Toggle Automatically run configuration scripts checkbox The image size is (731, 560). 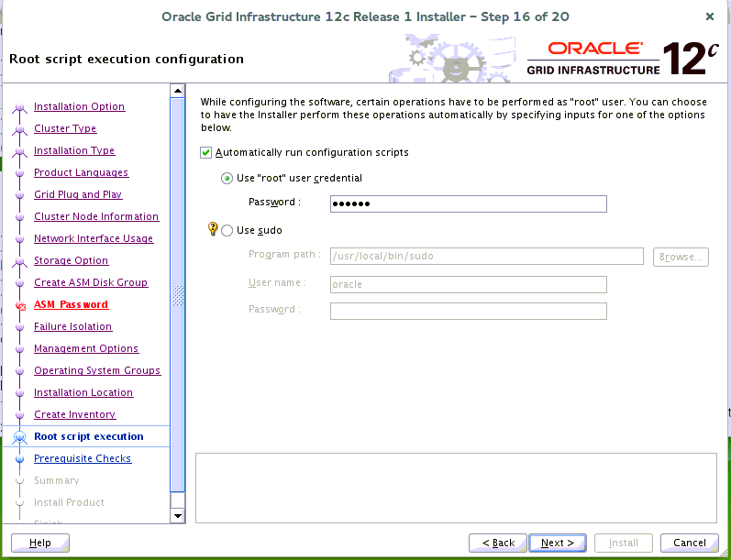click(206, 152)
